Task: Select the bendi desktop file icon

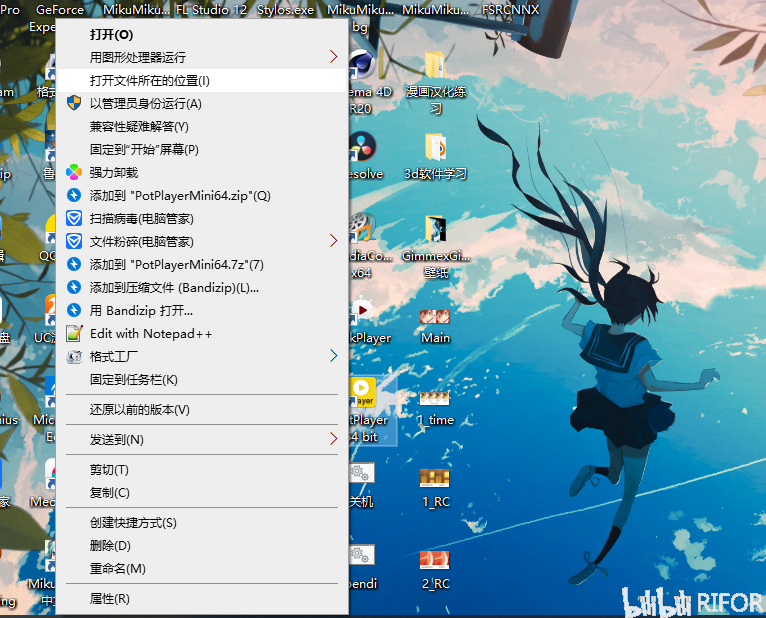Action: point(362,555)
